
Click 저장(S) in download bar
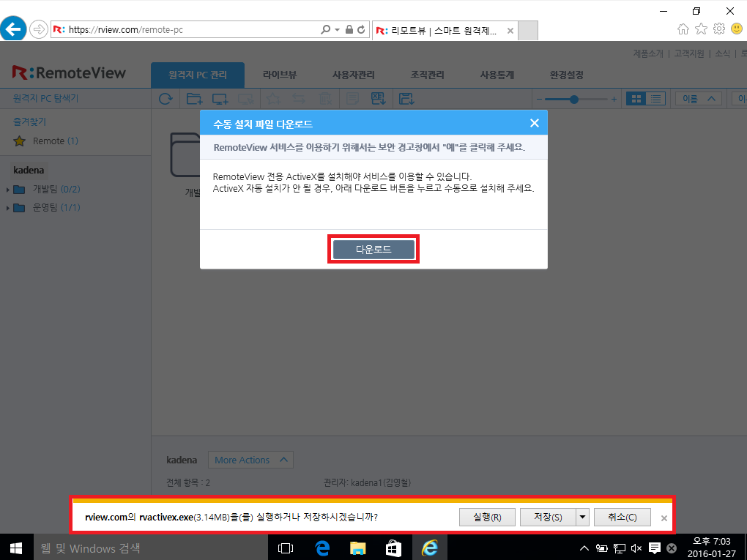548,517
